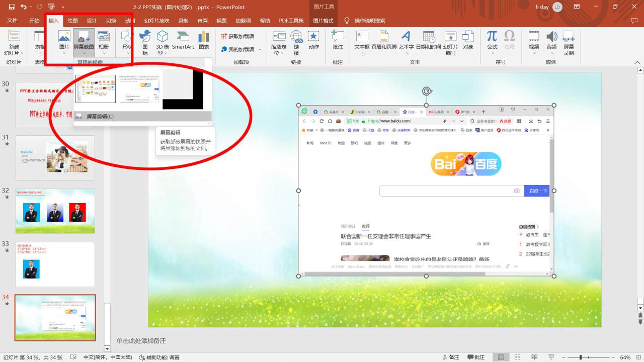Open the 视频 dropdown arrow
This screenshot has height=362, width=644.
click(x=534, y=52)
